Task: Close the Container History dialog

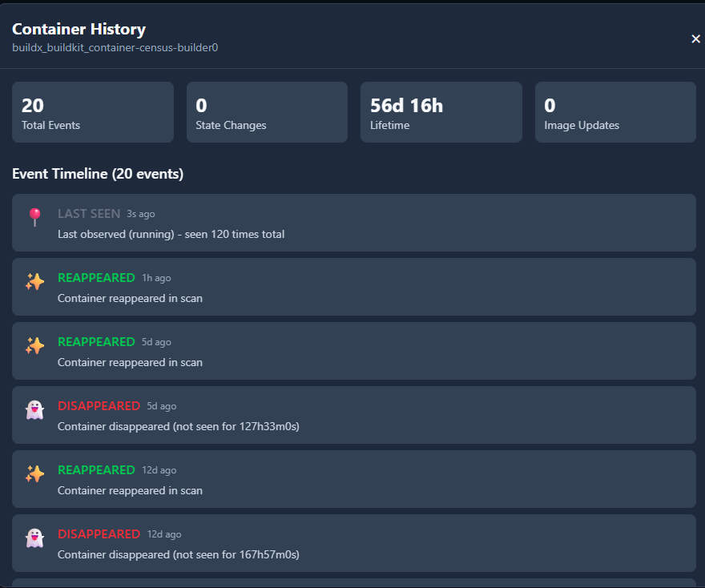Action: point(695,38)
